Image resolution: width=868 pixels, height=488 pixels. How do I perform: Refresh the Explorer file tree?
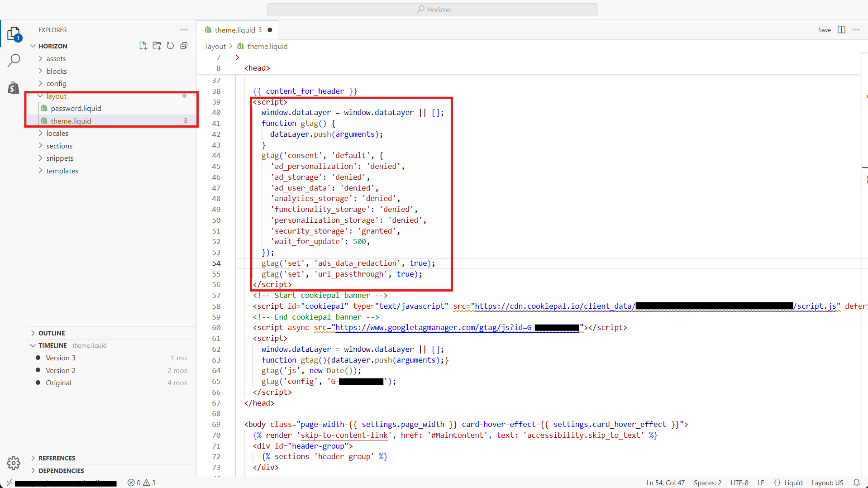point(170,46)
